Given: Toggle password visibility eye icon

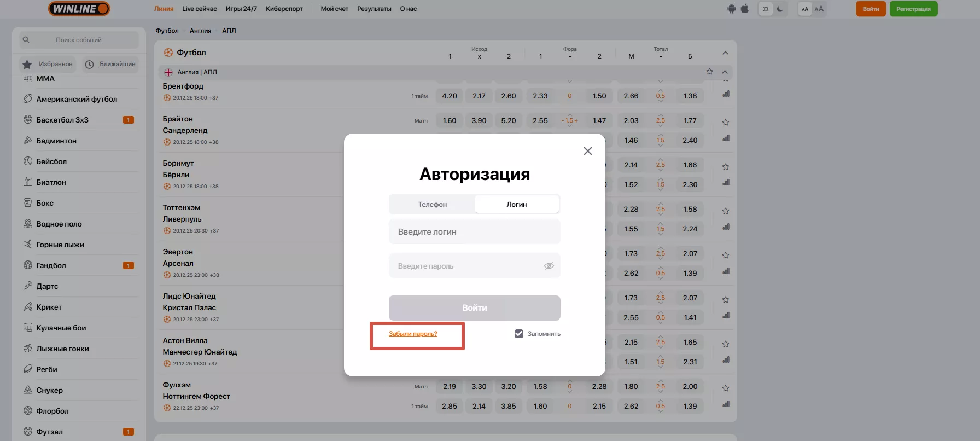Looking at the screenshot, I should (x=549, y=266).
